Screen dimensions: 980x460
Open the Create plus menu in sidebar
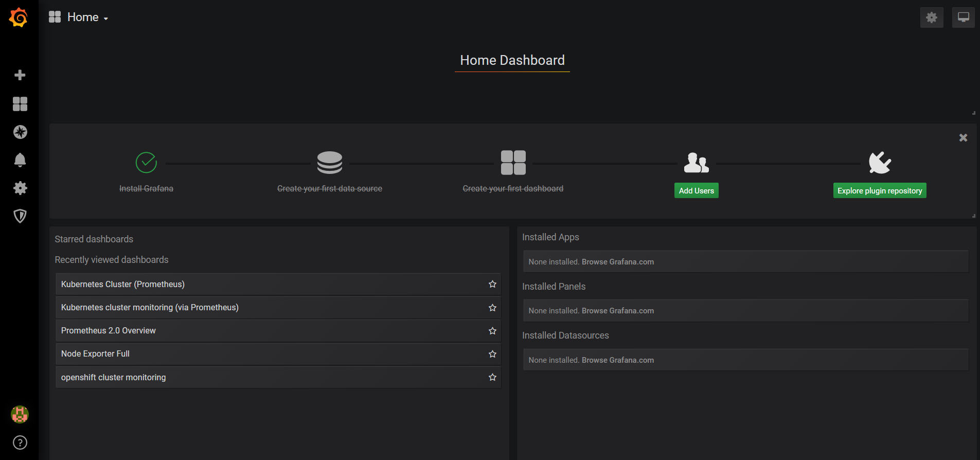pyautogui.click(x=20, y=75)
